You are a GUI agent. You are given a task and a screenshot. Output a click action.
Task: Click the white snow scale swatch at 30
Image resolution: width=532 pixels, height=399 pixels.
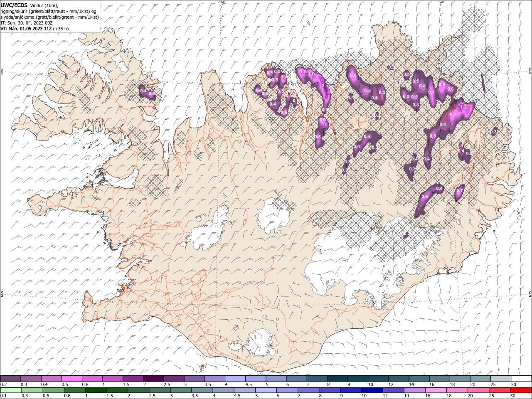coord(521,379)
